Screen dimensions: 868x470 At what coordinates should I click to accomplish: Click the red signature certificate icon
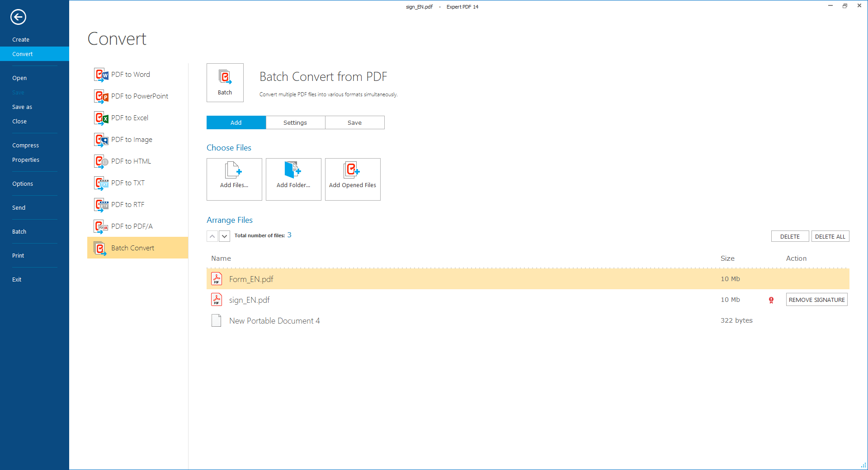pyautogui.click(x=771, y=300)
